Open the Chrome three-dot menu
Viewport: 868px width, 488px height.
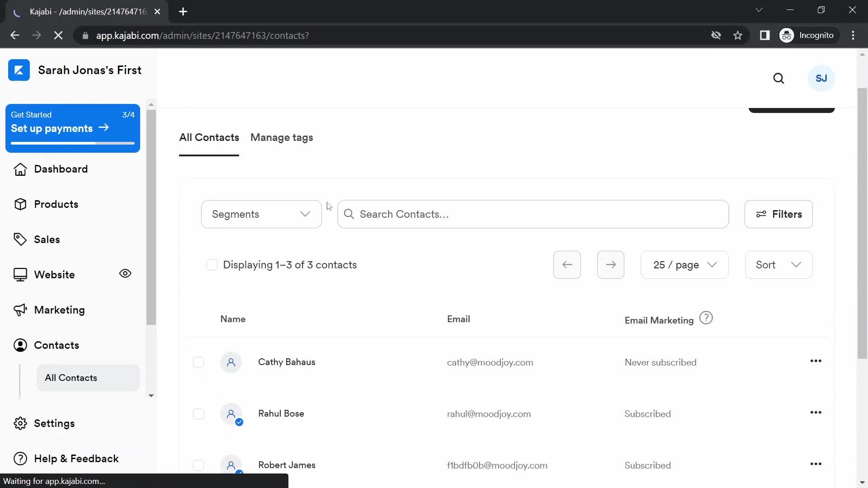853,35
